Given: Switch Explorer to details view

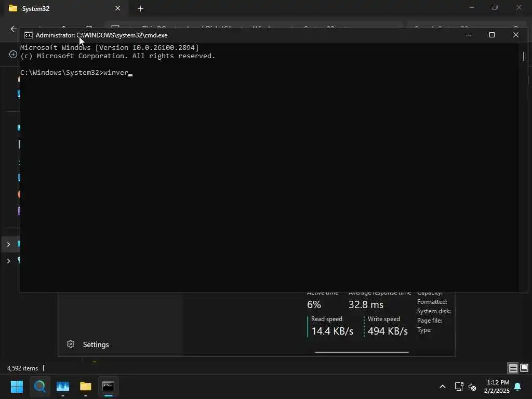Looking at the screenshot, I should tap(513, 368).
